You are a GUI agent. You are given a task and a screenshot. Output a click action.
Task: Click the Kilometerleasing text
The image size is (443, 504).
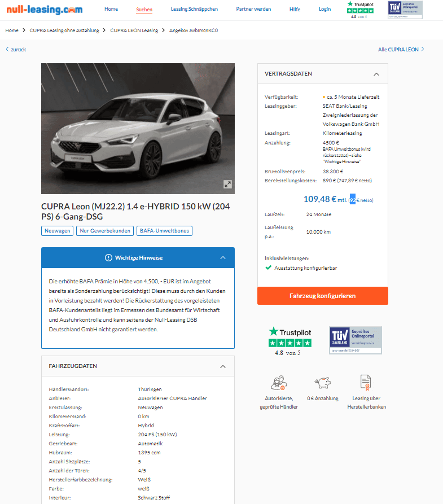point(343,133)
